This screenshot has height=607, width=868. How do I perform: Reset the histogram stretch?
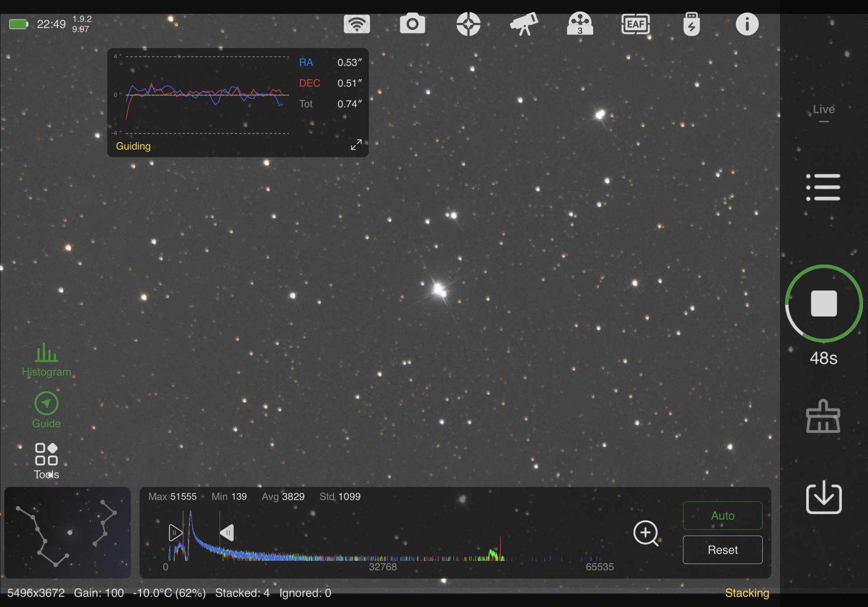722,550
